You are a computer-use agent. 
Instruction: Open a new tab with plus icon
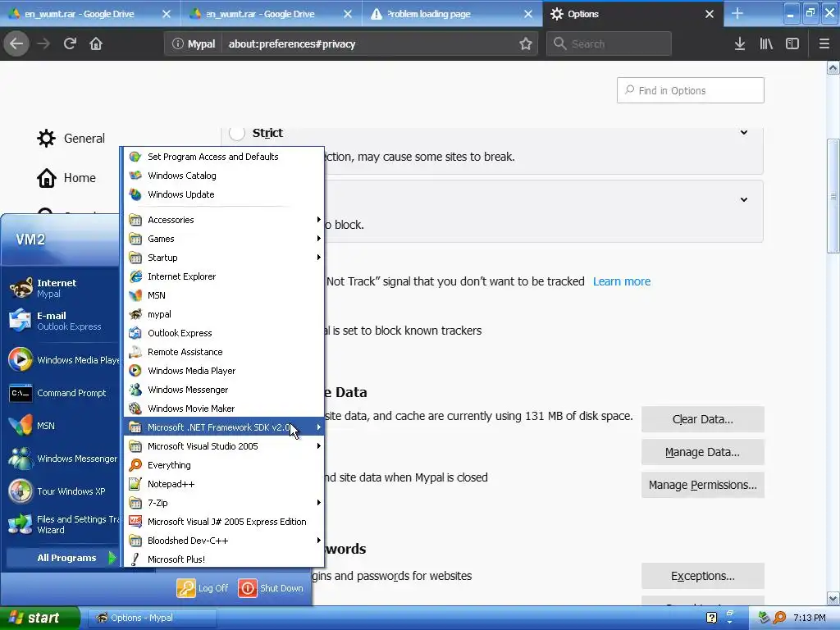737,13
